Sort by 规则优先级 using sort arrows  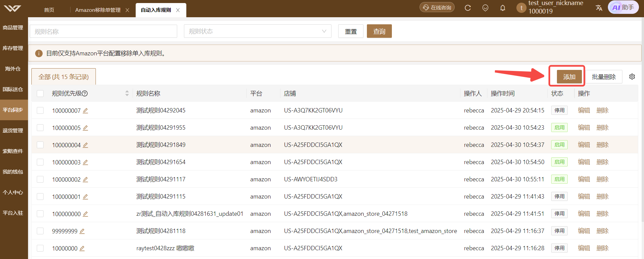click(127, 93)
